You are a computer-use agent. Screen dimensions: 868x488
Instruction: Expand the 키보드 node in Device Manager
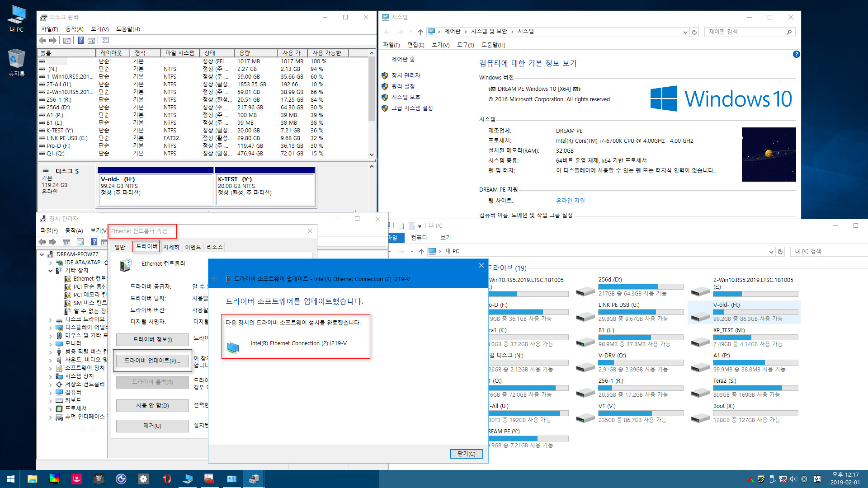pos(51,401)
